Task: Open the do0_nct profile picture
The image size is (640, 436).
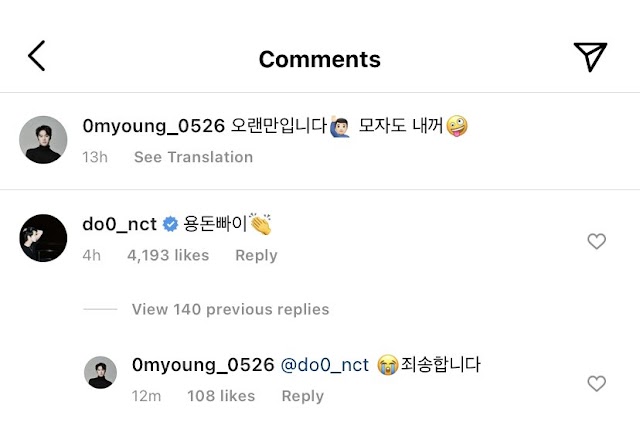Action: pos(43,238)
